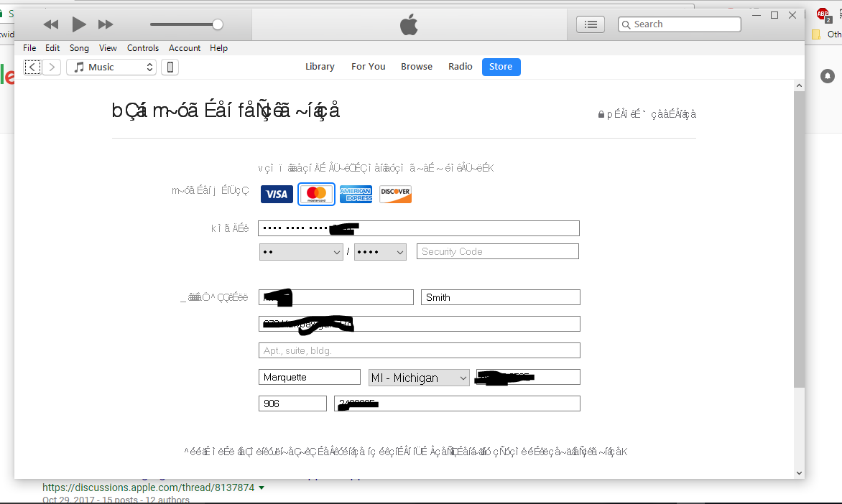
Task: Click the zip code field
Action: [528, 377]
